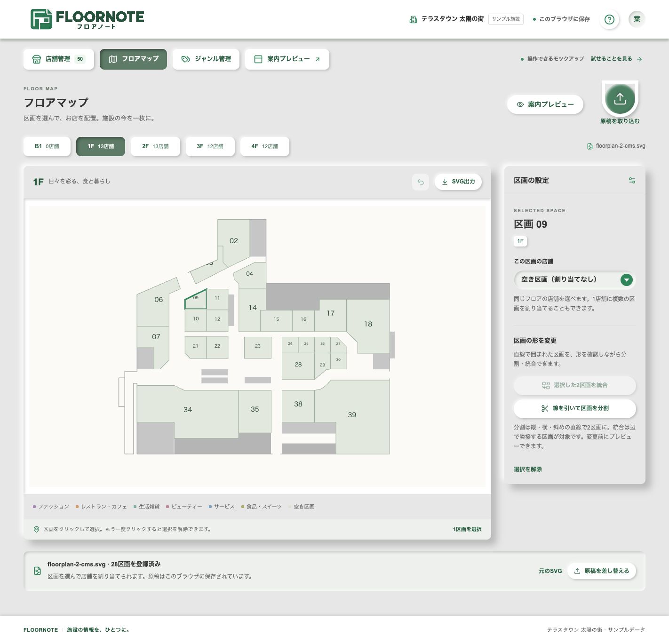Select space 02 on the floor map

pos(234,241)
